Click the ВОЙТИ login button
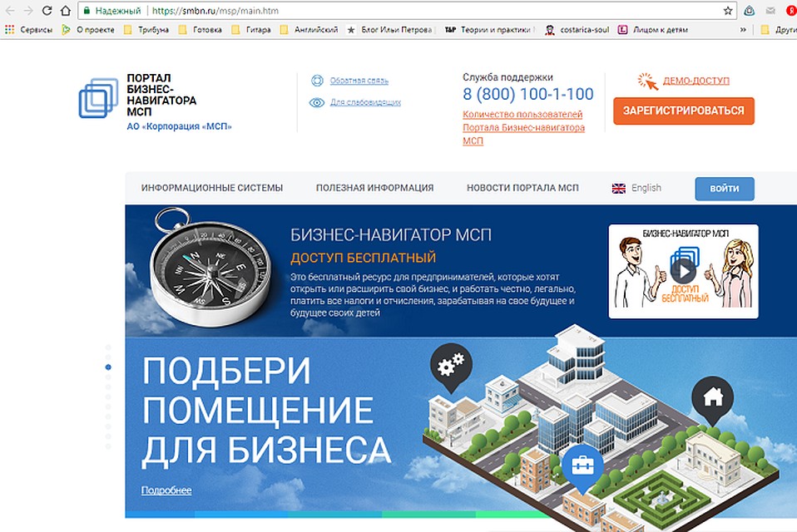The image size is (797, 532). pos(725,189)
